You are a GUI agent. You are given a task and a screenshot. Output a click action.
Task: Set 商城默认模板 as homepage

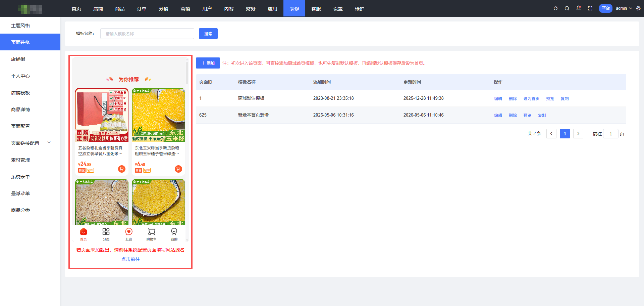pos(532,98)
